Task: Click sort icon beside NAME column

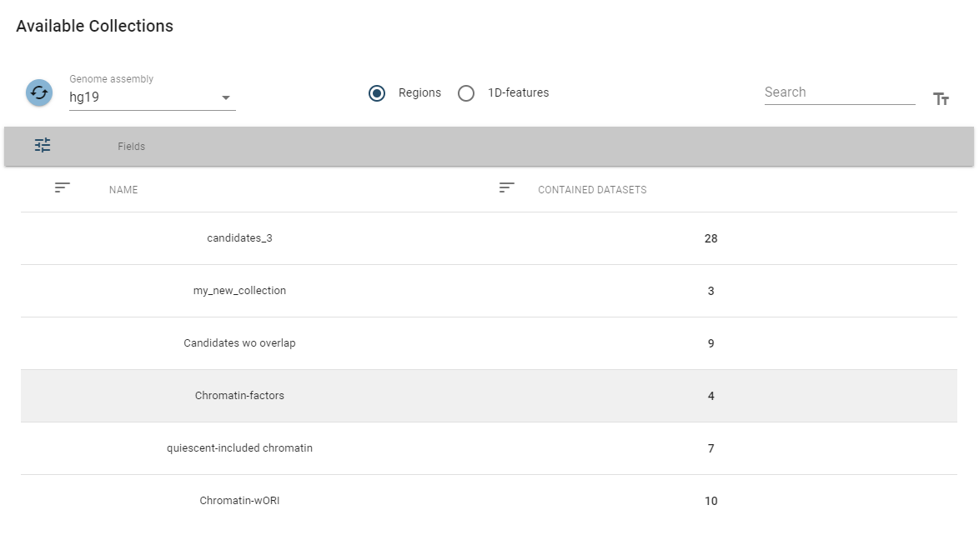Action: tap(63, 188)
